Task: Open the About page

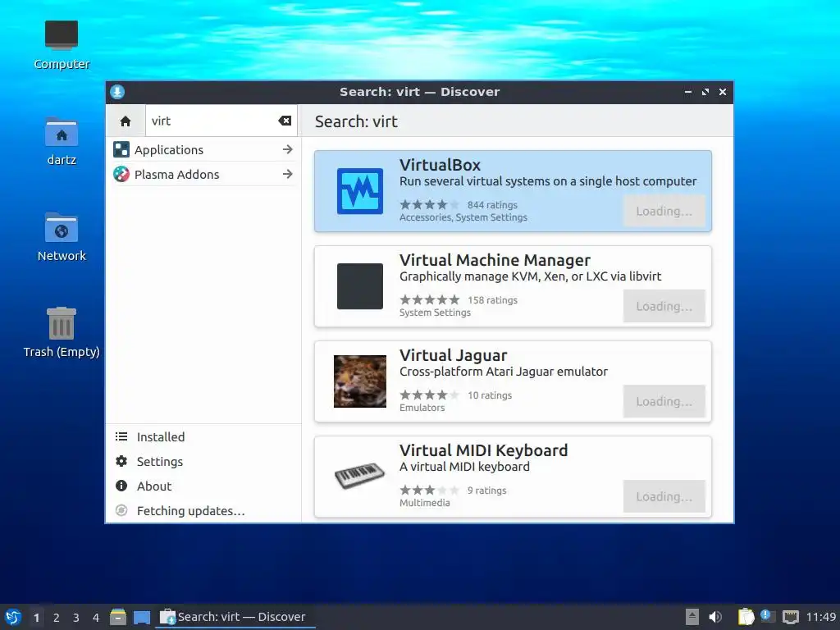Action: point(203,486)
